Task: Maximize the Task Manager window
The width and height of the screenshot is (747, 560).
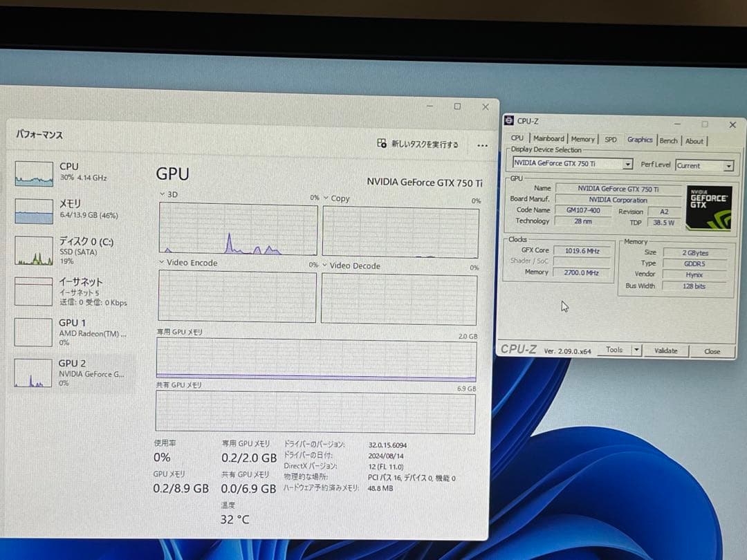Action: (x=457, y=106)
